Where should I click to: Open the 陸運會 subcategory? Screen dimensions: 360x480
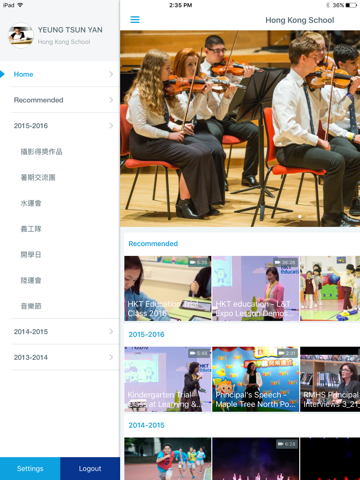[x=31, y=280]
